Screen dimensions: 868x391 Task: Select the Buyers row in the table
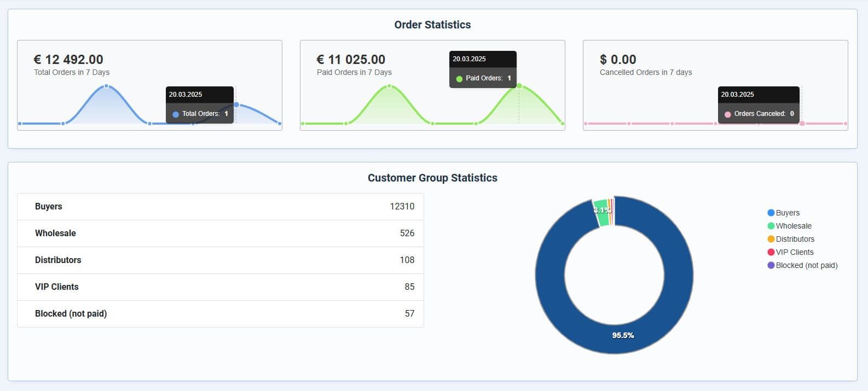point(220,207)
